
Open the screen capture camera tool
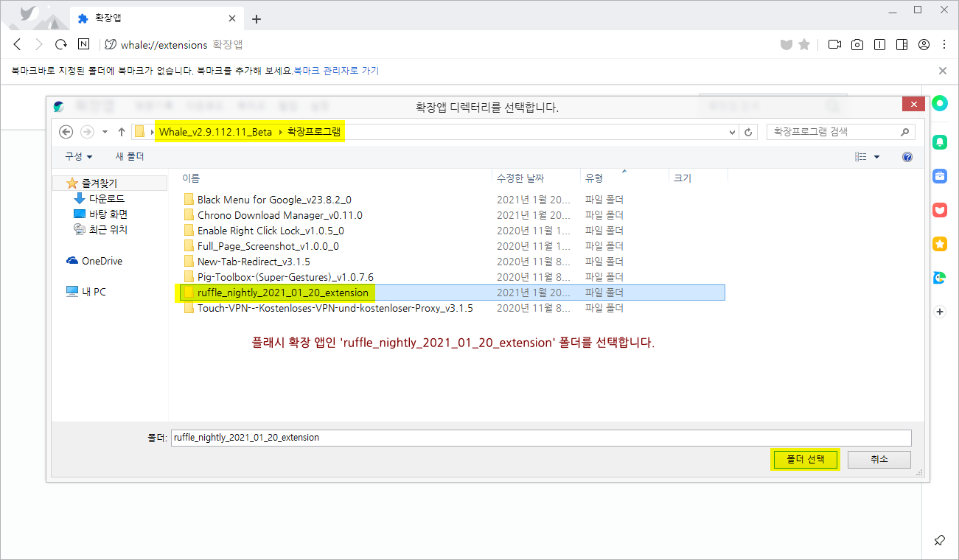[857, 44]
